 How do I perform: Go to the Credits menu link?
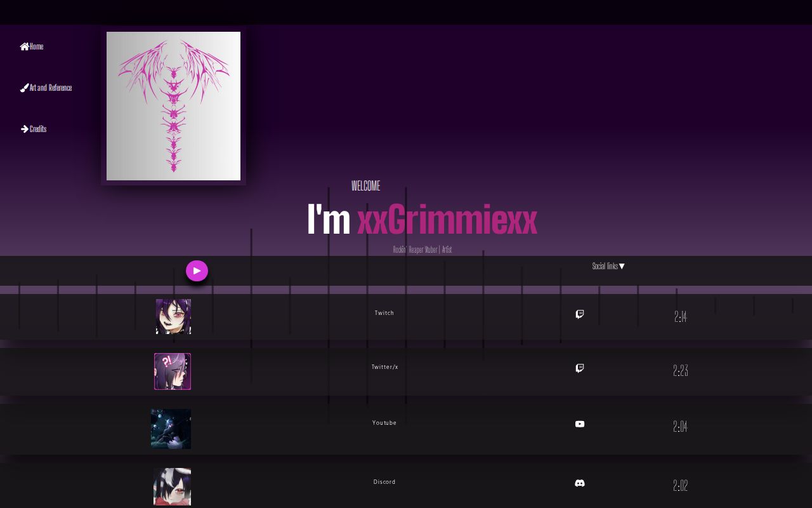(x=38, y=129)
